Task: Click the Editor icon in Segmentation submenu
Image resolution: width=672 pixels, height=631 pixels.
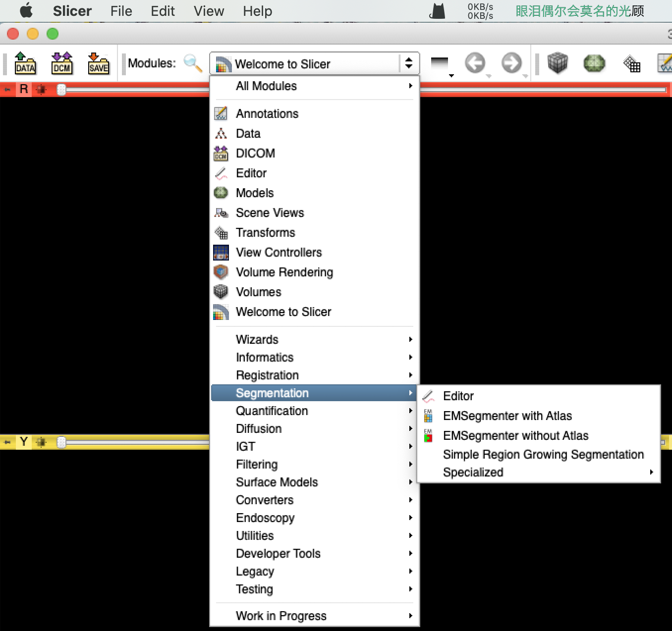Action: click(x=429, y=396)
